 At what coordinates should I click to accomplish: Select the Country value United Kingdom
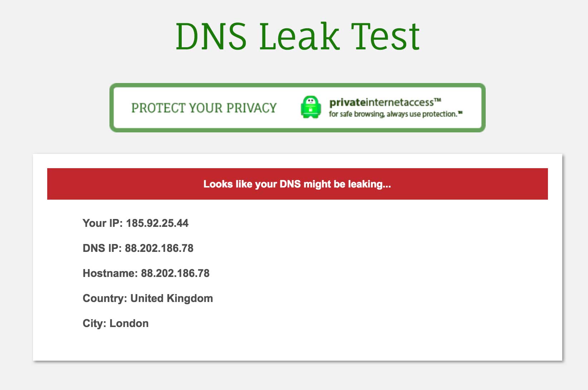coord(172,298)
